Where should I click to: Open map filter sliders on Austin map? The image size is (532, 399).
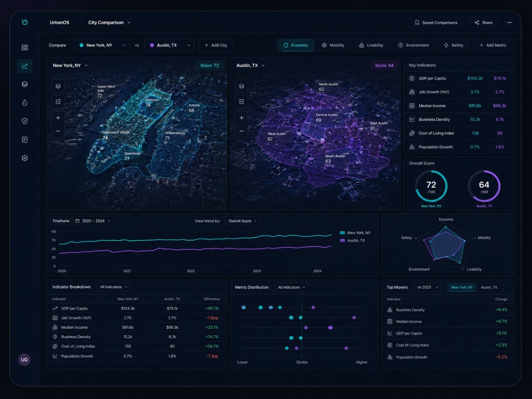coord(241,101)
